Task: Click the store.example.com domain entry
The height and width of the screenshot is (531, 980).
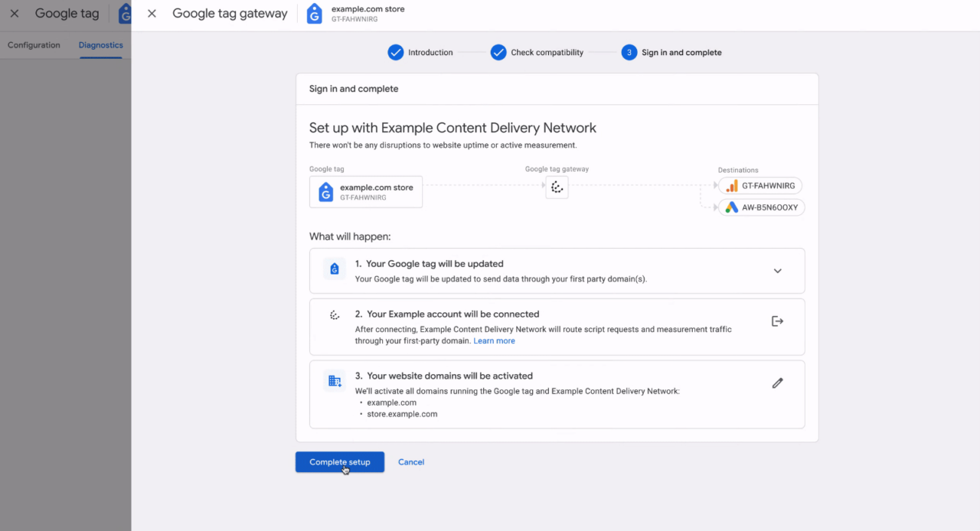Action: (x=402, y=414)
